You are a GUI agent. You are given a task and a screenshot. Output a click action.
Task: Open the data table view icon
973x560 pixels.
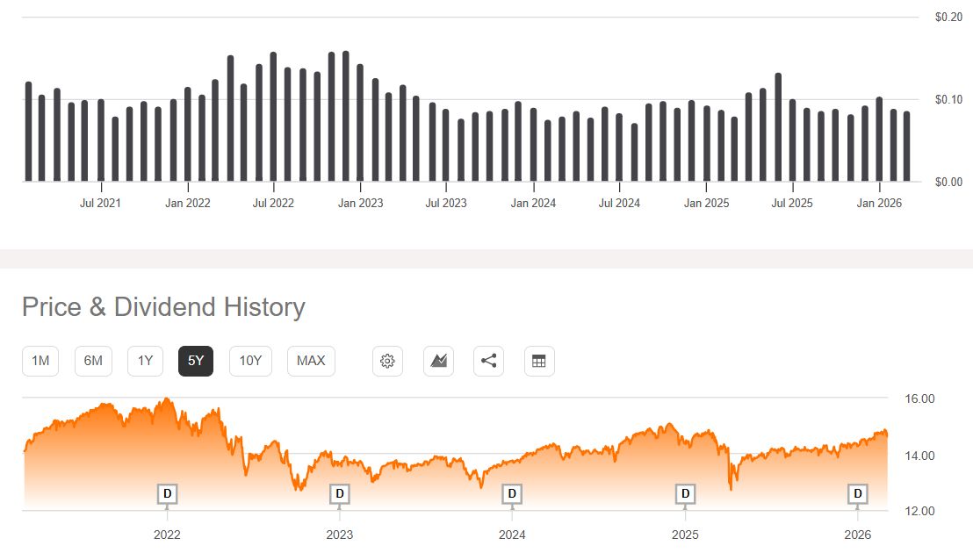click(x=539, y=361)
